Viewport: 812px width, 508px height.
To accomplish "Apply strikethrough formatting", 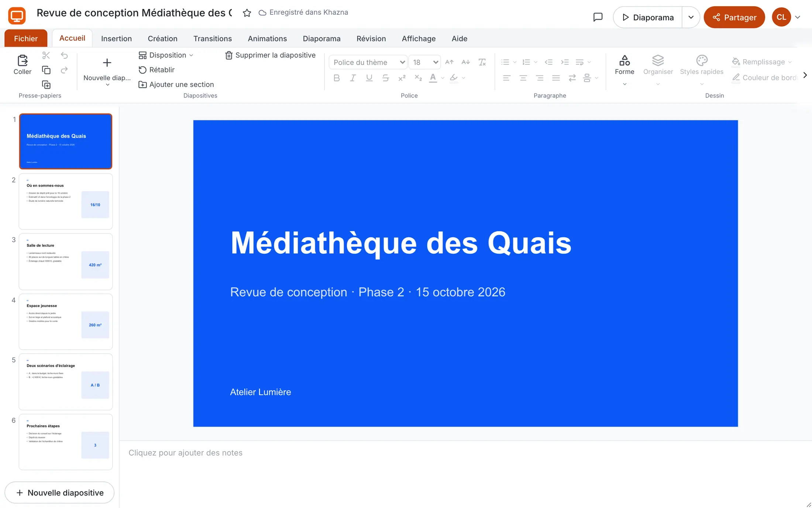I will (385, 78).
